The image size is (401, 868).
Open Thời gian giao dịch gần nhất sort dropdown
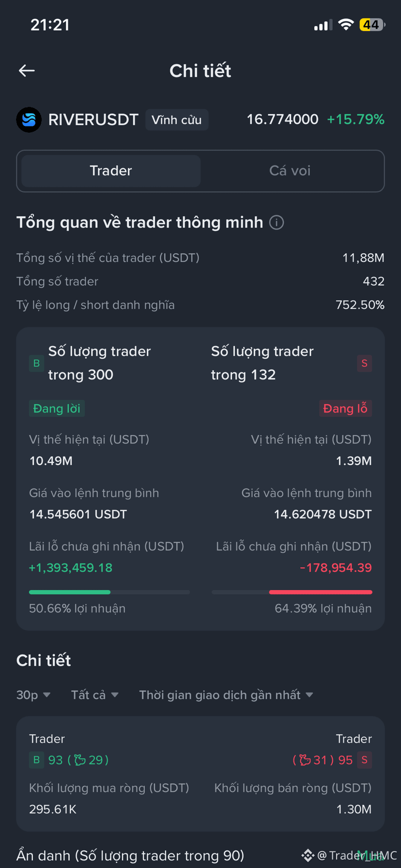[x=226, y=695]
